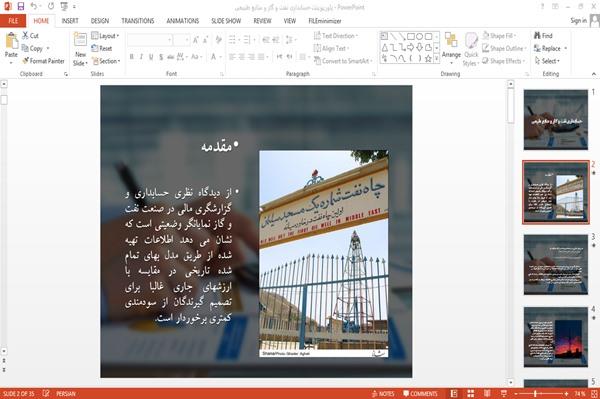The image size is (600, 399).
Task: Click the Increase Font Size icon
Action: coord(196,40)
